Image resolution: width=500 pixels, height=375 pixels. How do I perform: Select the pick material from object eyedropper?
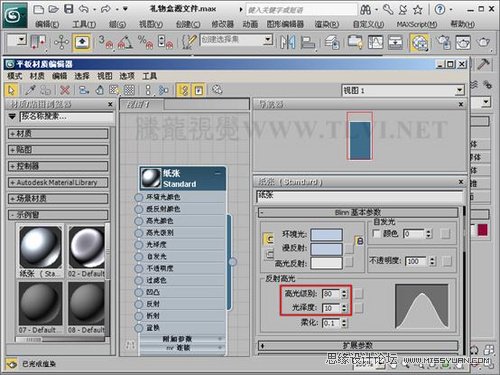click(30, 90)
